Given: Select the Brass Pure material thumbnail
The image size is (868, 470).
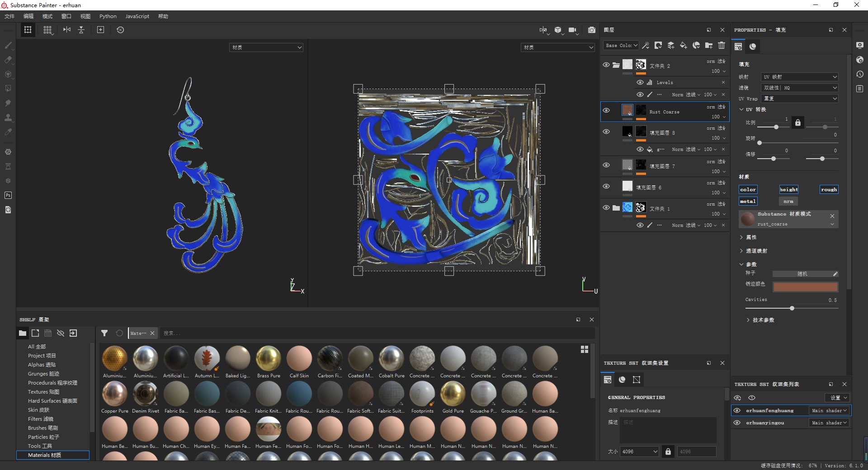Looking at the screenshot, I should tap(269, 358).
